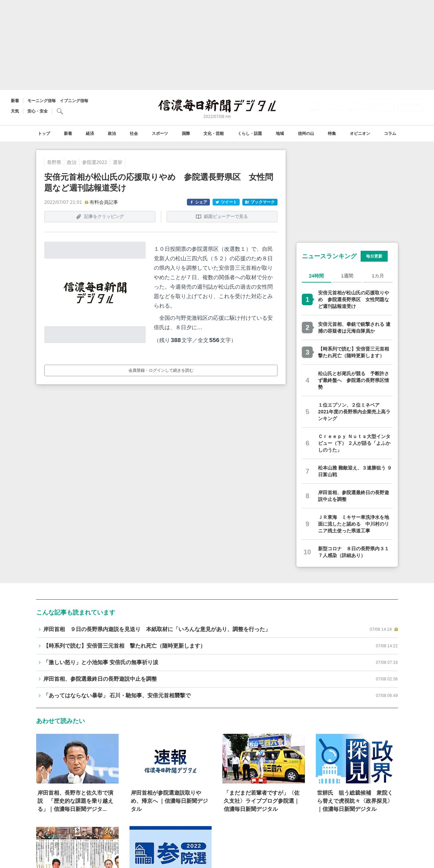434x868 pixels.
Task: Open スポーツ in the navigation bar
Action: point(160,134)
